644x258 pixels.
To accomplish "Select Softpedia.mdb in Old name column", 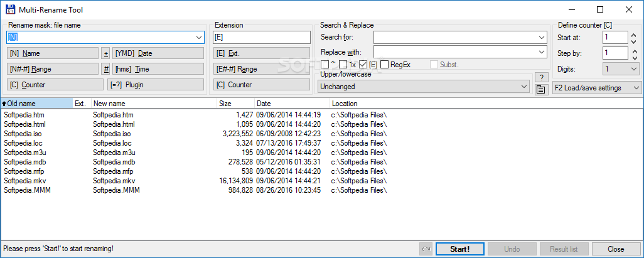I will click(x=24, y=162).
